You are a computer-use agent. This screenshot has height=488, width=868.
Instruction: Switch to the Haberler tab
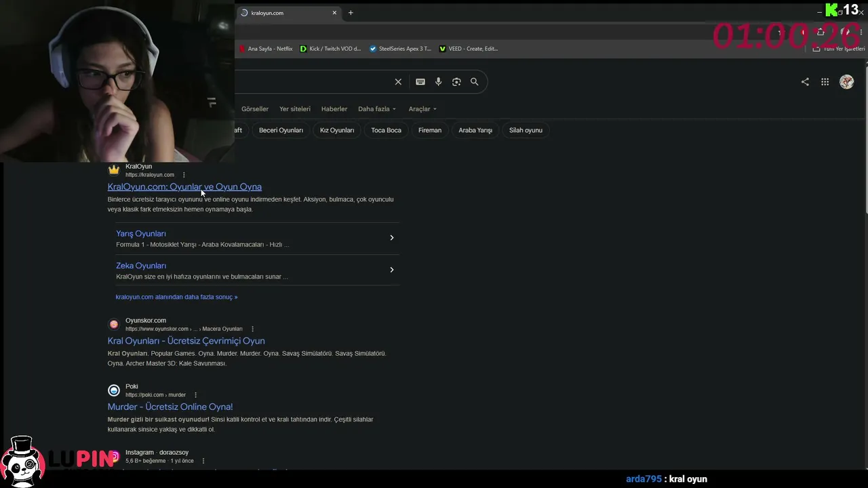(334, 109)
